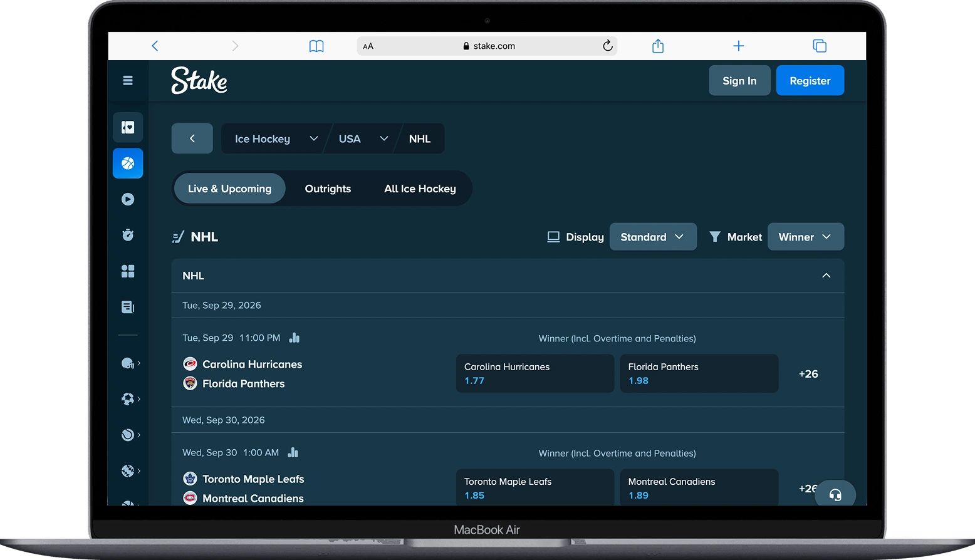Click the 'Wed, Sep 30, 2026' date header
The width and height of the screenshot is (975, 560).
pyautogui.click(x=224, y=420)
